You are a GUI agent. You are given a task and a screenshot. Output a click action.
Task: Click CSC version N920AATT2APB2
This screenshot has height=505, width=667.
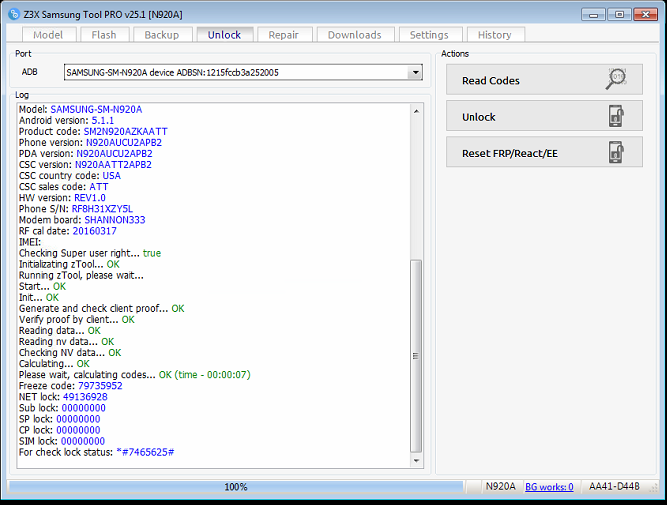(113, 165)
